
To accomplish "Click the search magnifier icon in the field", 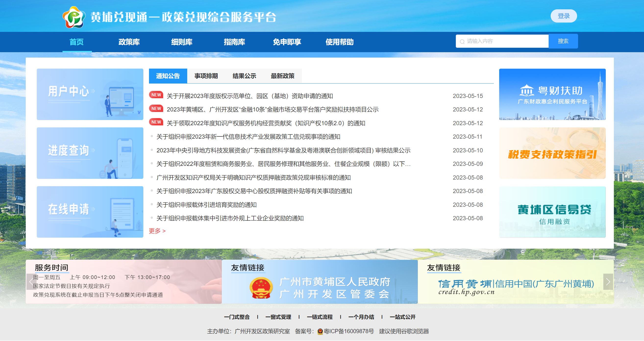I will [462, 41].
